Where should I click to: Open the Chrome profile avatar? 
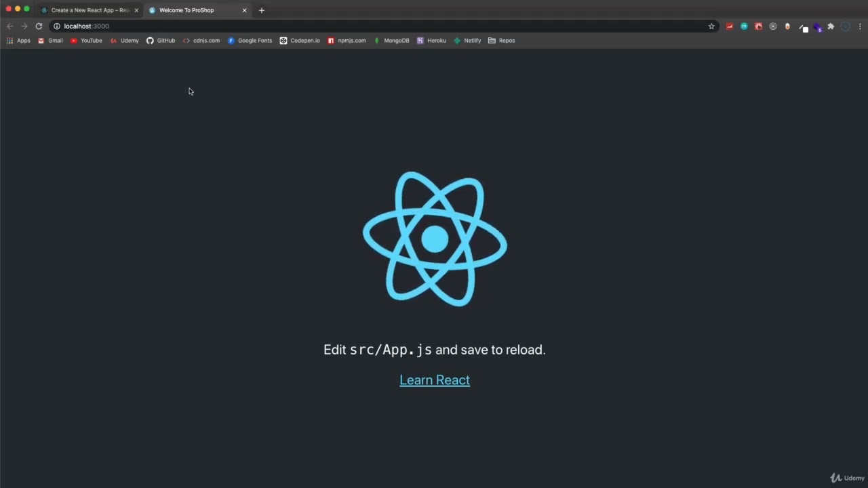coord(846,26)
